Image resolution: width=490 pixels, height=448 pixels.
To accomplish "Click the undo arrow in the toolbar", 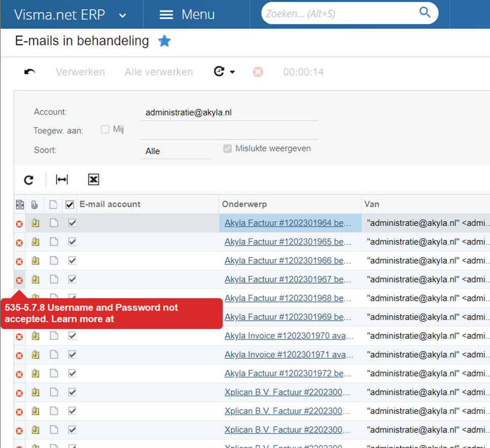I will [x=30, y=72].
